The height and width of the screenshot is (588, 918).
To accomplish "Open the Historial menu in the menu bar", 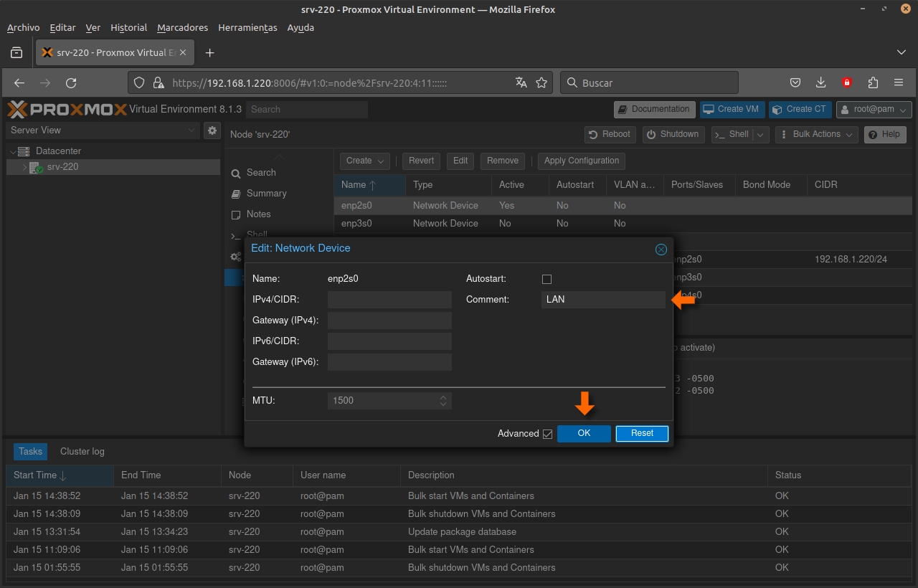I will tap(128, 28).
